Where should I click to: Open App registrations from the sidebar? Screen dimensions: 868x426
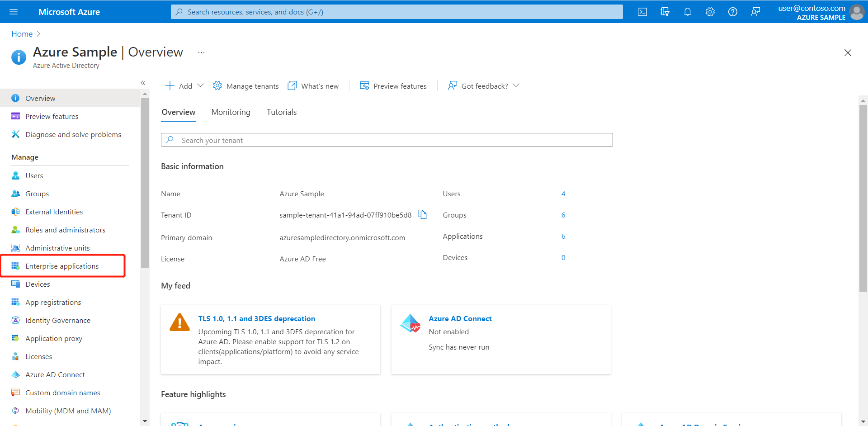pos(53,302)
